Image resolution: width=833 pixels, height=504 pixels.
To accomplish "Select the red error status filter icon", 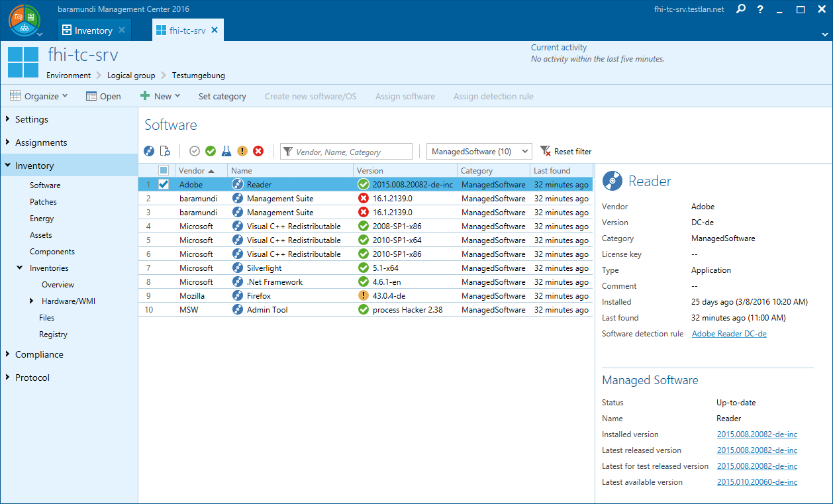I will click(258, 151).
